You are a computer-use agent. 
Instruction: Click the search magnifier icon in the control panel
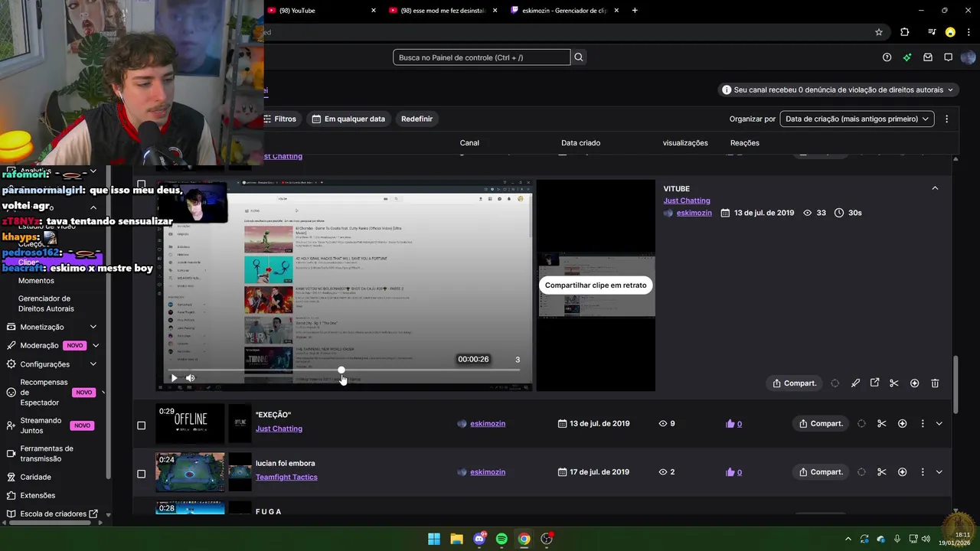[579, 57]
